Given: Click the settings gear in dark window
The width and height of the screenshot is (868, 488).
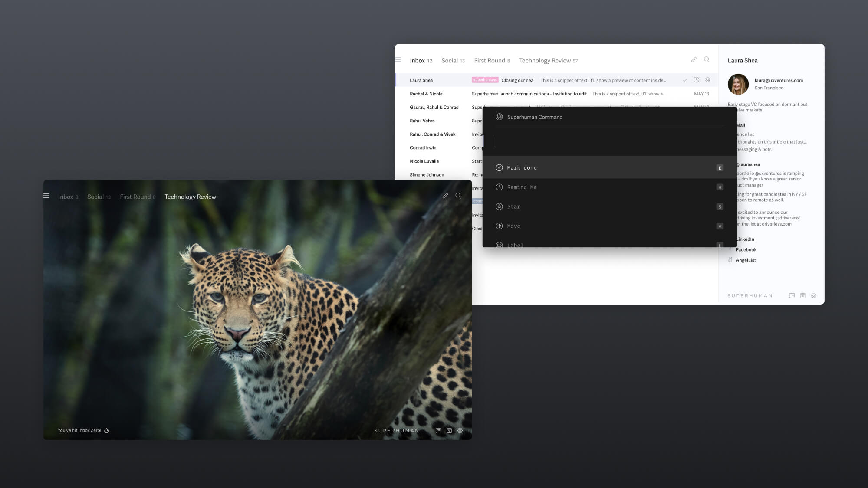Looking at the screenshot, I should click(x=460, y=431).
